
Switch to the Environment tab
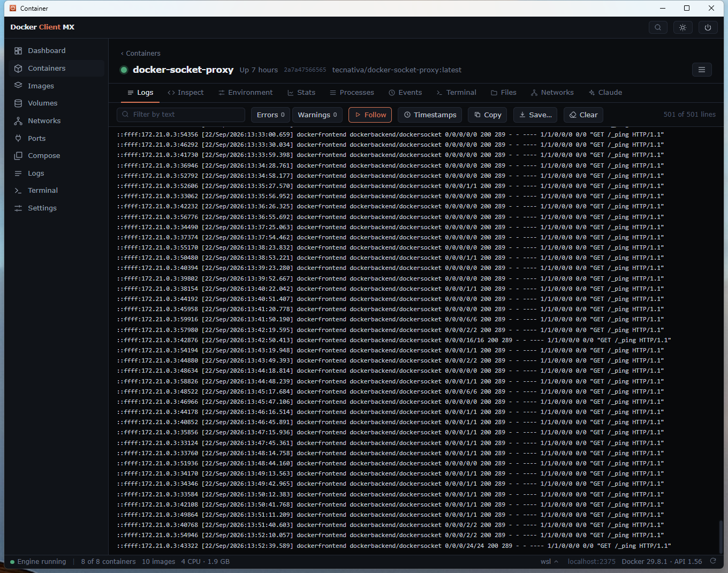[x=246, y=92]
